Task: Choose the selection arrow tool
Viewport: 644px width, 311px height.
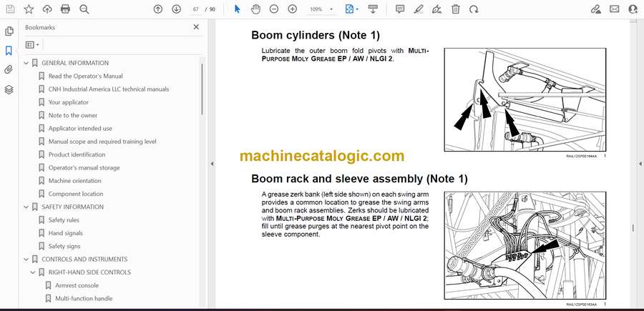Action: pyautogui.click(x=237, y=9)
